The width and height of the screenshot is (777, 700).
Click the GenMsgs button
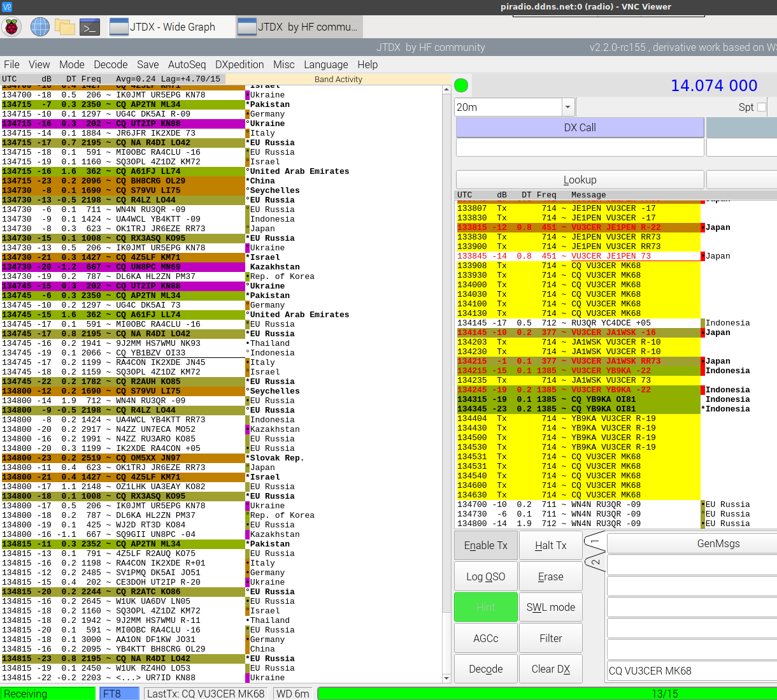692,543
